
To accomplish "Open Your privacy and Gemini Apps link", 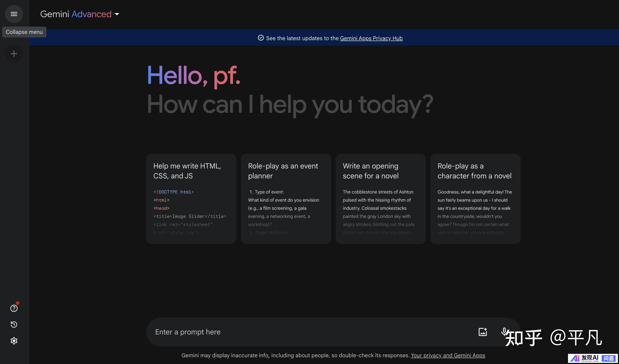I will [448, 355].
